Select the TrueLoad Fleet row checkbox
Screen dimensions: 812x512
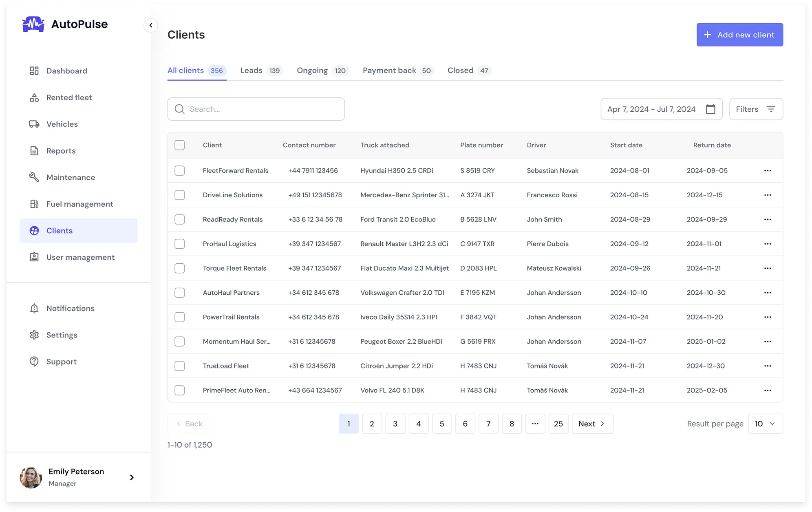(x=179, y=366)
